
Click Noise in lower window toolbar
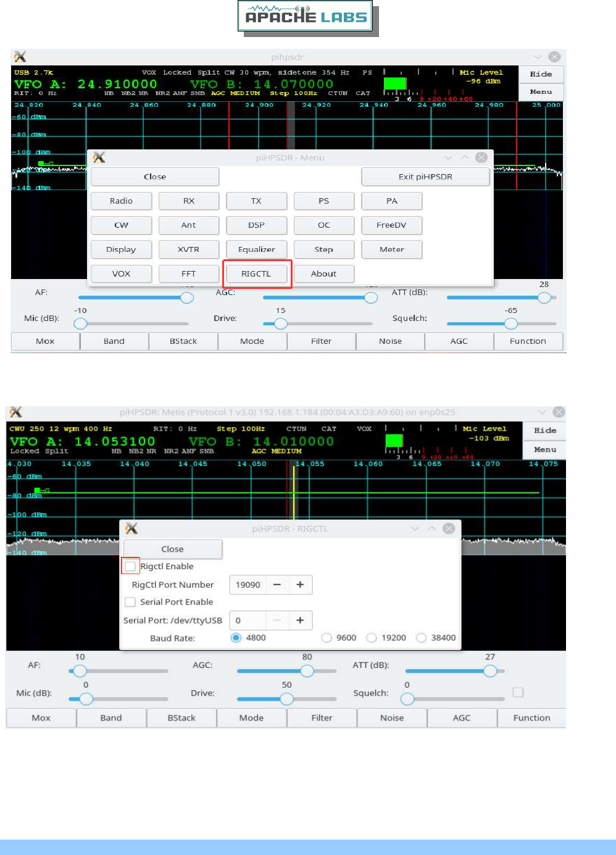click(x=392, y=717)
